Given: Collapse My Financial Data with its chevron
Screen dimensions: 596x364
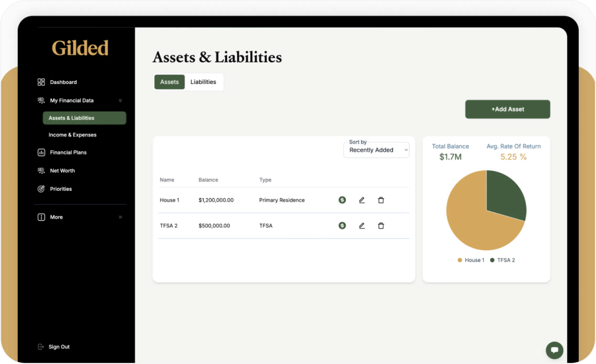Looking at the screenshot, I should coord(120,100).
